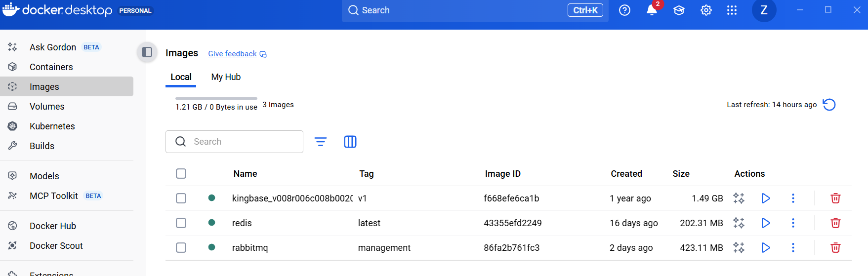The height and width of the screenshot is (276, 868).
Task: Open the Give feedback link
Action: click(237, 54)
